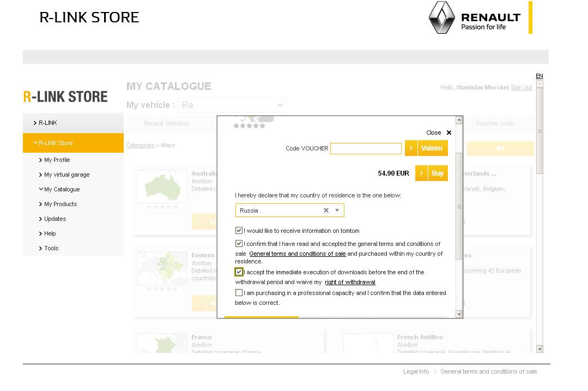
Task: Clear the Russia selection with the x icon
Action: click(x=326, y=210)
